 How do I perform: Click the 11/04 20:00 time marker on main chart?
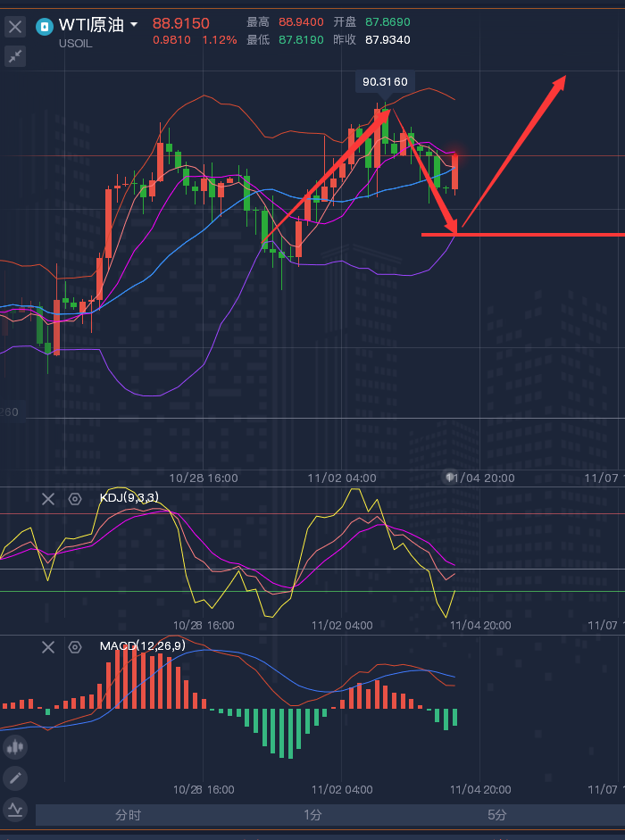480,478
